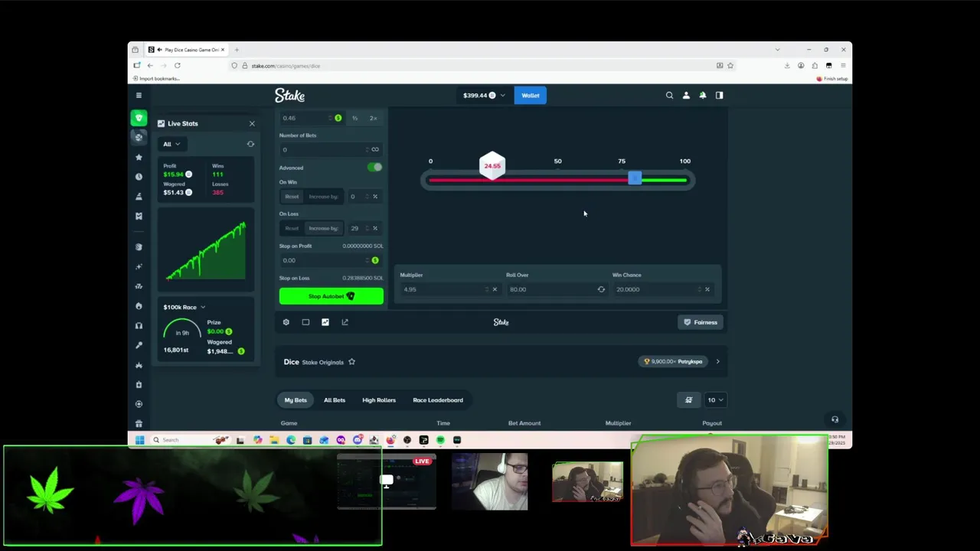Switch to High Rollers tab
This screenshot has height=551, width=980.
click(379, 400)
